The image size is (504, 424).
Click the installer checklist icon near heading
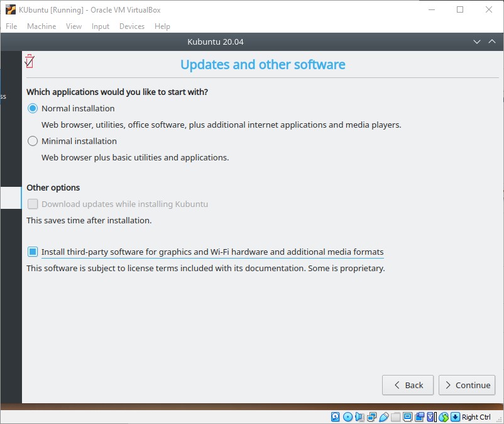coord(30,61)
